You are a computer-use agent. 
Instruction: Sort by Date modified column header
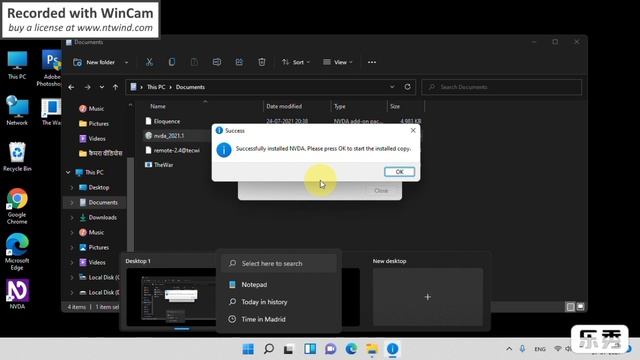(284, 106)
